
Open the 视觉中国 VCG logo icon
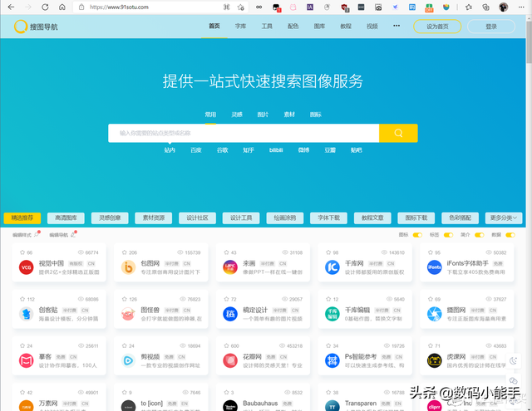[26, 267]
